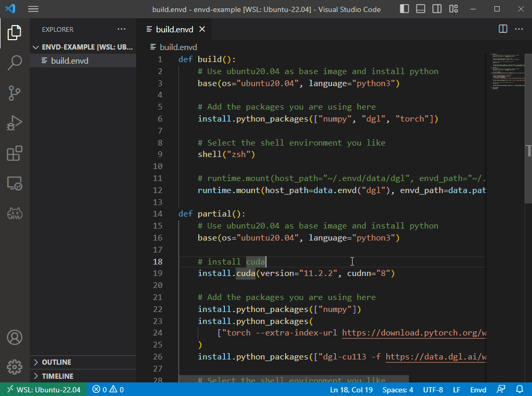Click Ln 18, Col 19 status
532x396 pixels.
tap(351, 390)
